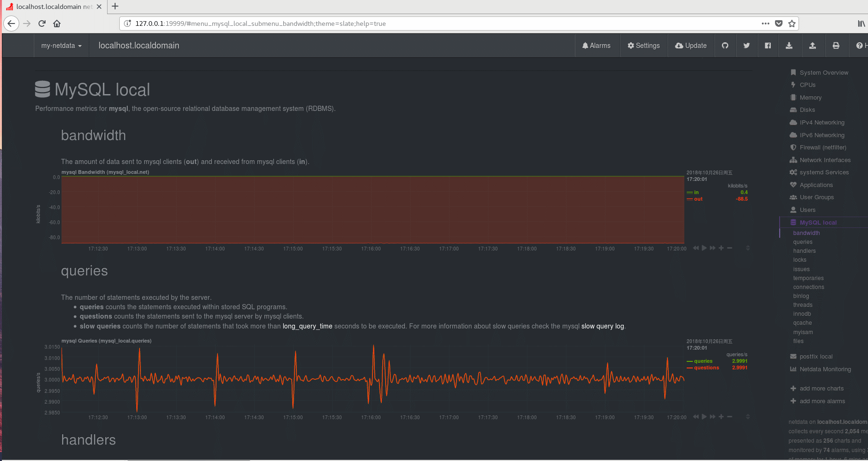Viewport: 868px width, 461px height.
Task: Jump to threads submenu item
Action: pos(803,305)
